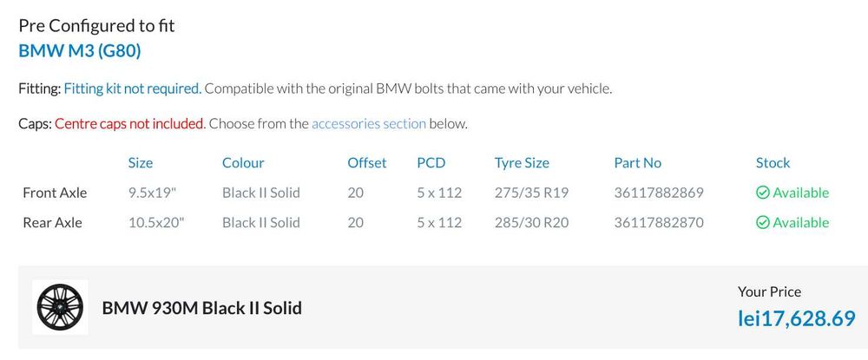The height and width of the screenshot is (360, 868).
Task: Select rear axle part number 36117882870
Action: 659,223
